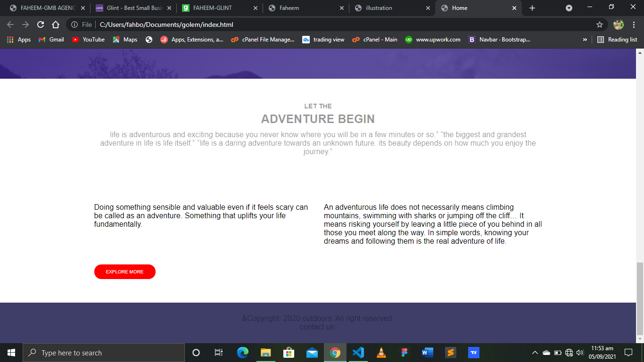Bookmark this page with the star icon
644x362 pixels.
pos(600,25)
